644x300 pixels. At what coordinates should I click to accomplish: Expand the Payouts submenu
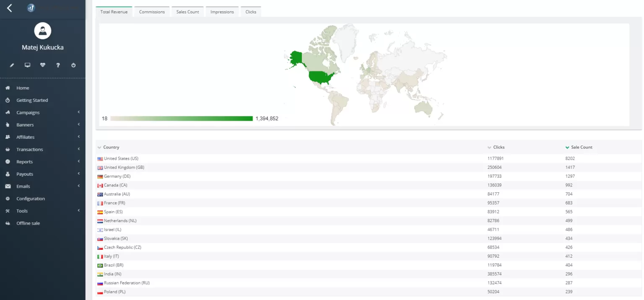click(x=24, y=174)
